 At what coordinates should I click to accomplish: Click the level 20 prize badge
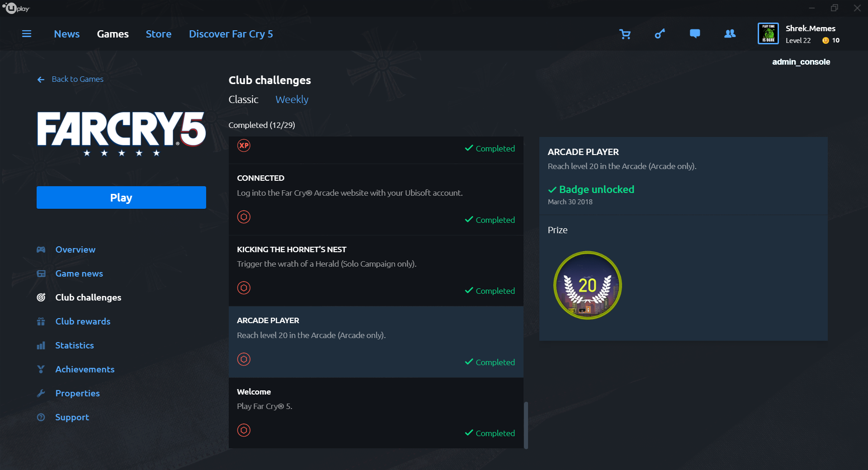click(x=588, y=285)
